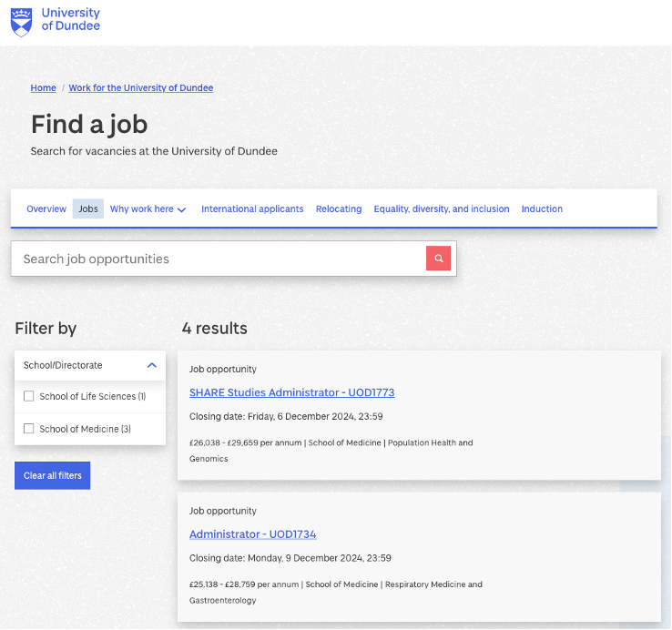Tick the School of Life Sciences checkbox
This screenshot has width=672, height=630.
(29, 396)
